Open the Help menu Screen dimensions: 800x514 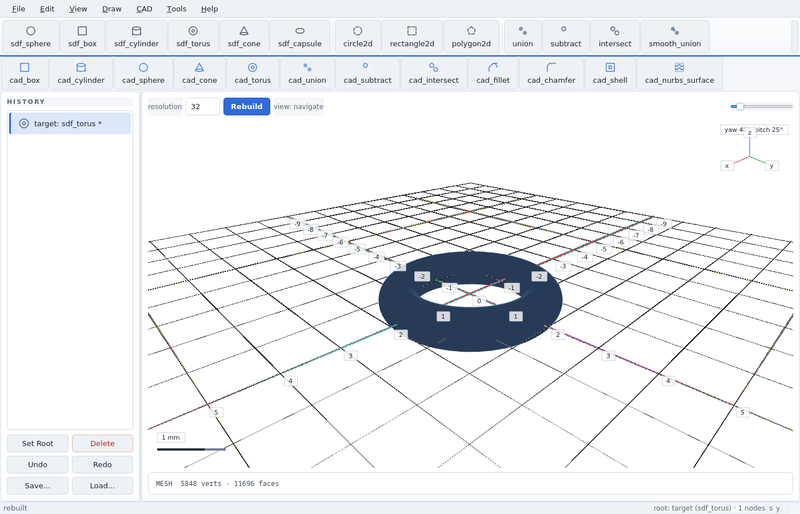coord(209,9)
